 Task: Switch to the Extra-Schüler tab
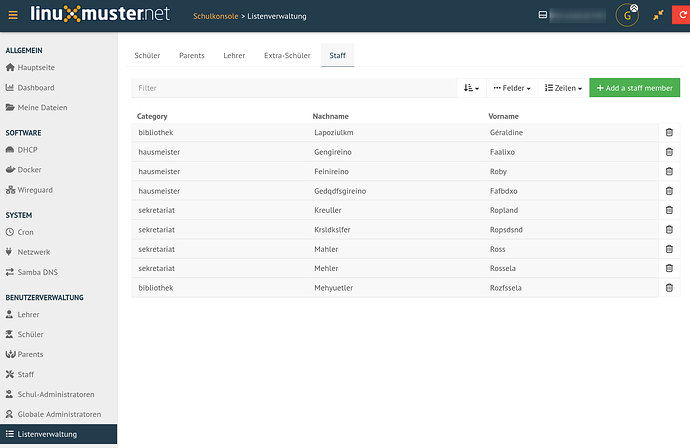point(287,55)
